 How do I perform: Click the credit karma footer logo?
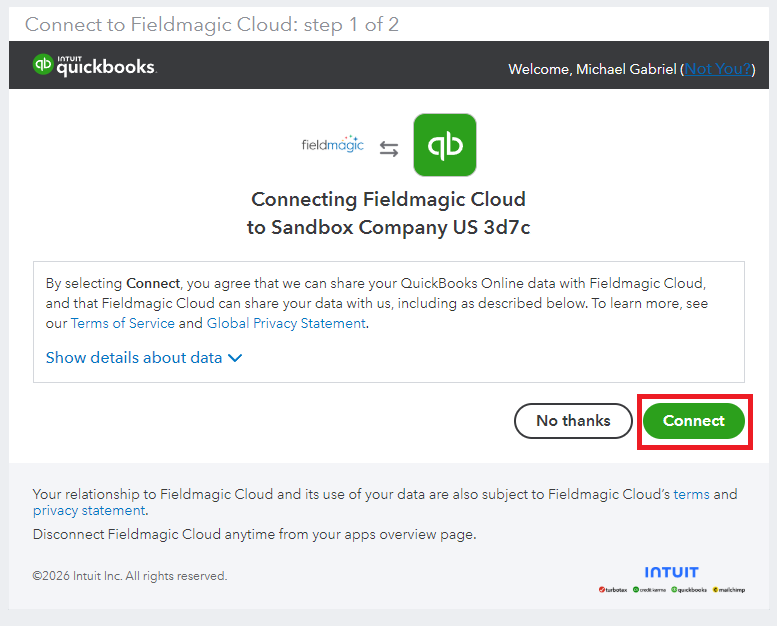click(649, 590)
